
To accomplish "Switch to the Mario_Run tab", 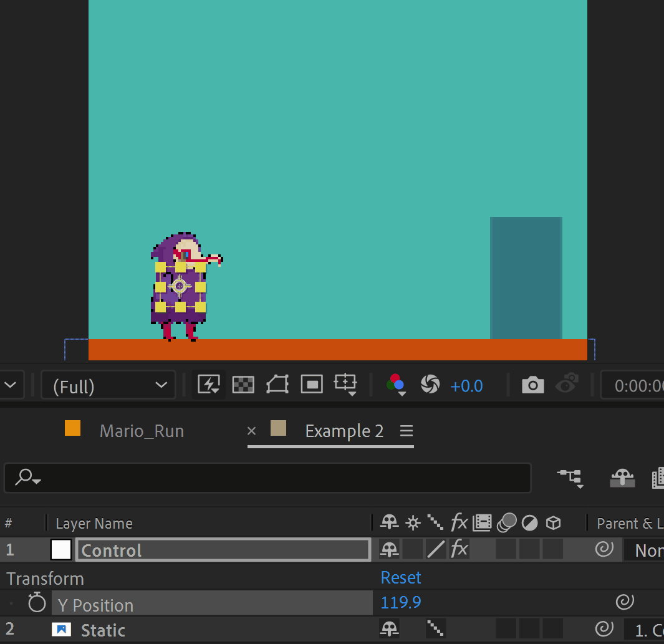I will [142, 431].
